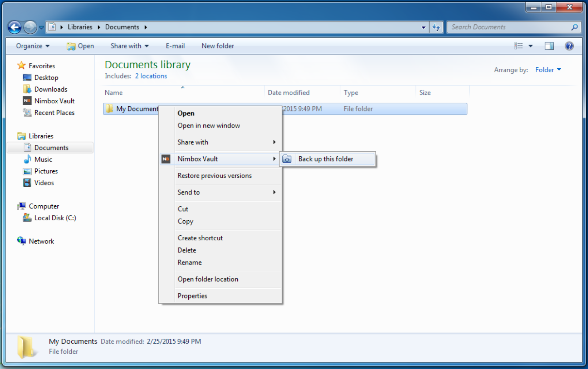Toggle the preview pane
588x369 pixels.
[x=549, y=46]
